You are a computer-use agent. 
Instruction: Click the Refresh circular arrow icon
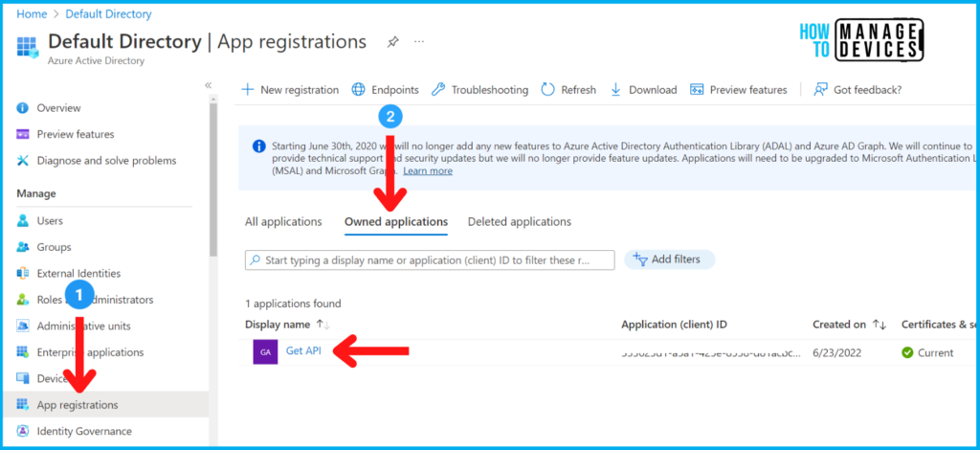(x=547, y=89)
